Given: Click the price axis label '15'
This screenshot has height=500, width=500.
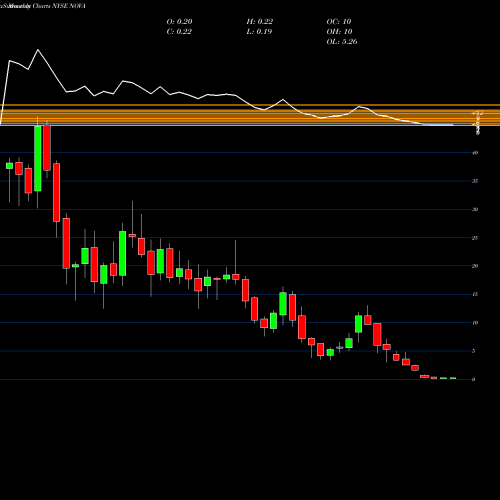Looking at the screenshot, I should [x=475, y=294].
